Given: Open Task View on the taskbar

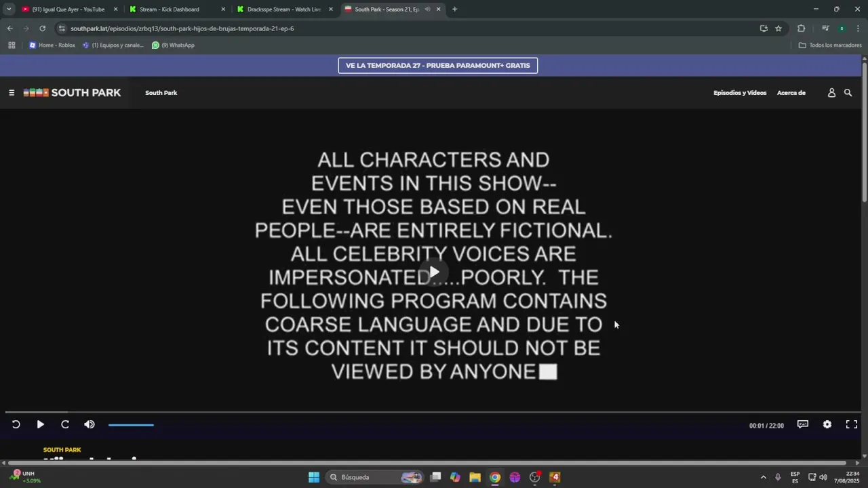Looking at the screenshot, I should point(436,477).
